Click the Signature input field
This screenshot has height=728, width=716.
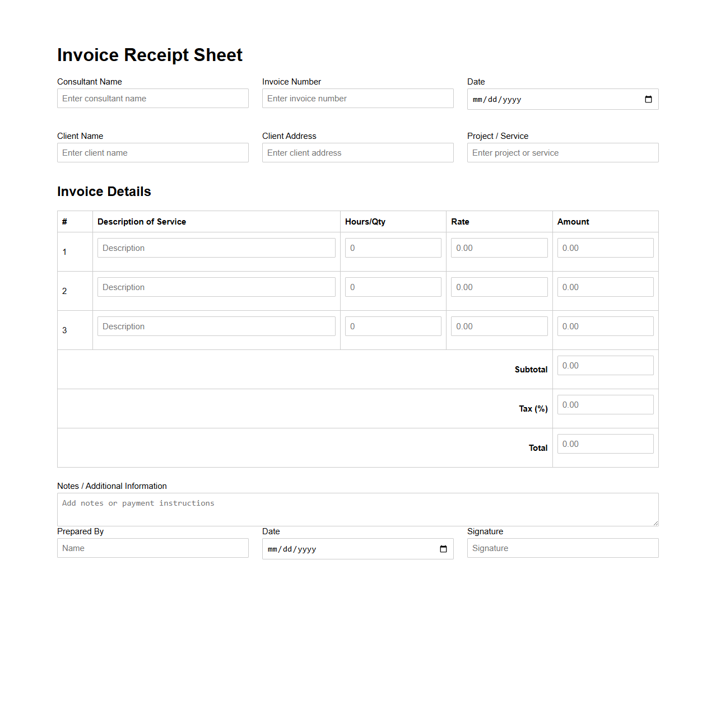[x=562, y=548]
